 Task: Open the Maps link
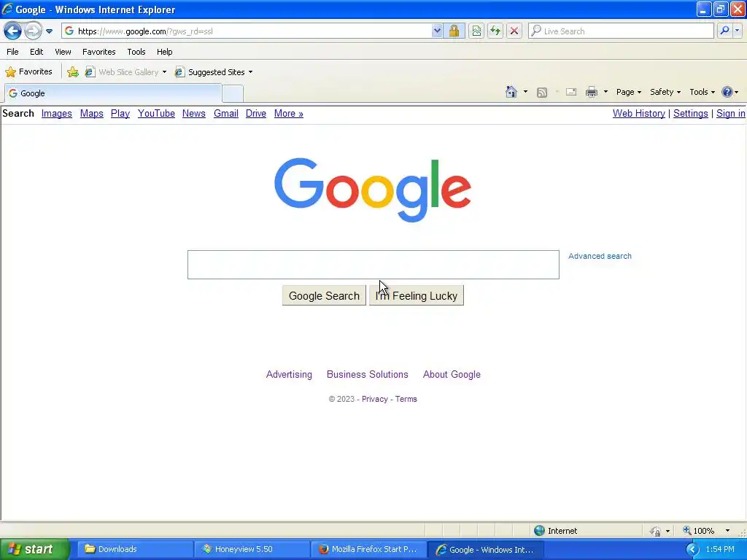coord(91,113)
